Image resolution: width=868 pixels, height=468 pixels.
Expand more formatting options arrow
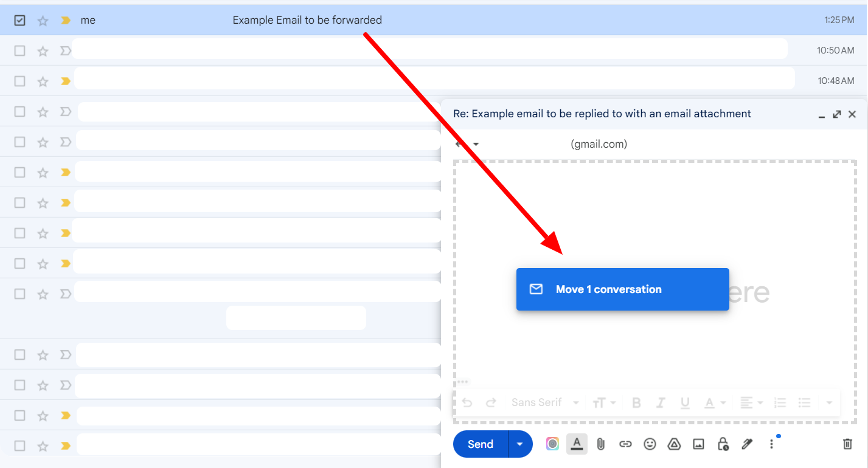(x=829, y=402)
